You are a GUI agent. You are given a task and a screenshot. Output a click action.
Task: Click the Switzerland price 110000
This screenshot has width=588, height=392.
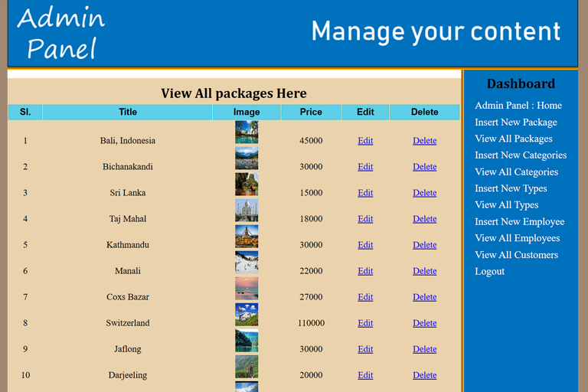pos(311,323)
